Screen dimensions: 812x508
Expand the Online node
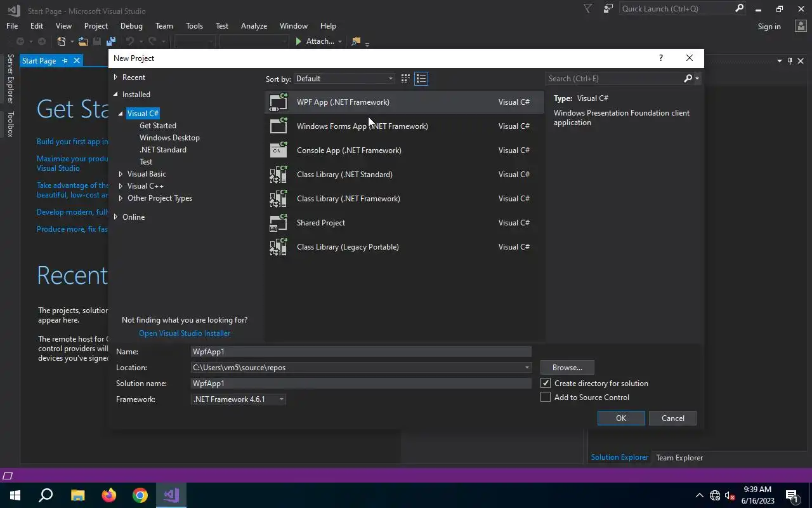point(115,217)
